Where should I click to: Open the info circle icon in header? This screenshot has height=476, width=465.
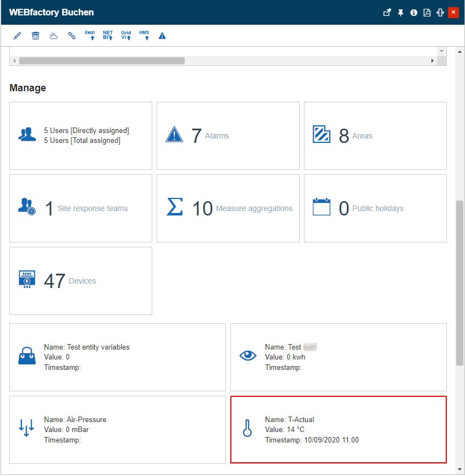pos(414,13)
